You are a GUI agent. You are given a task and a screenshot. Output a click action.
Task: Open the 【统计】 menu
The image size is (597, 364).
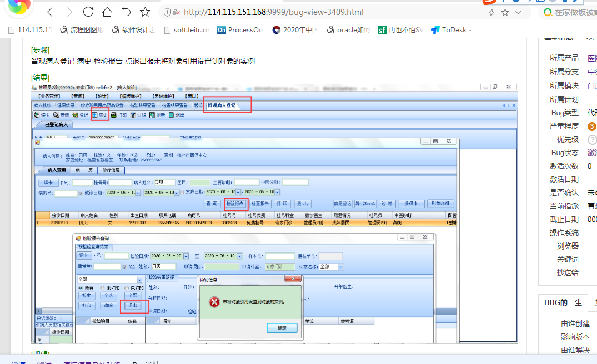[102, 96]
